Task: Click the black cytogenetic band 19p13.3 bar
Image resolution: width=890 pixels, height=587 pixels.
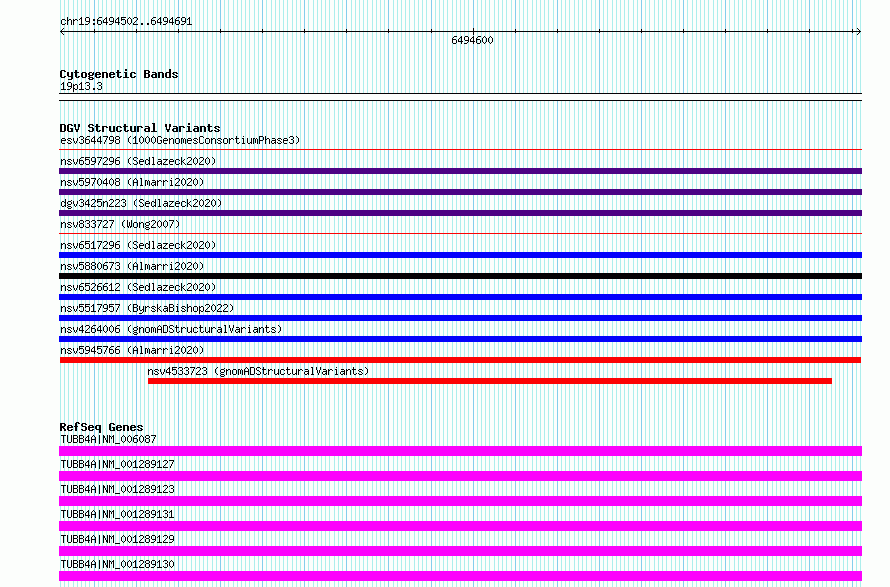Action: tap(460, 97)
